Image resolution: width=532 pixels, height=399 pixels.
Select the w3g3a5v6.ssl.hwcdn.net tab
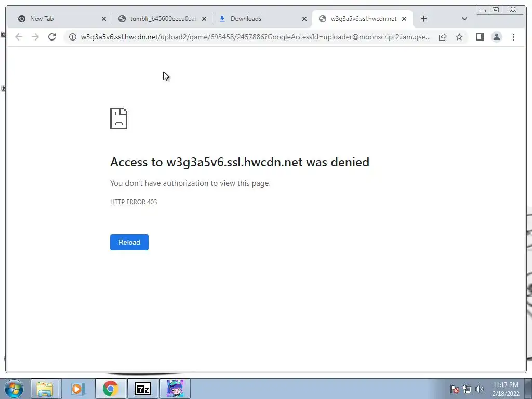click(363, 19)
